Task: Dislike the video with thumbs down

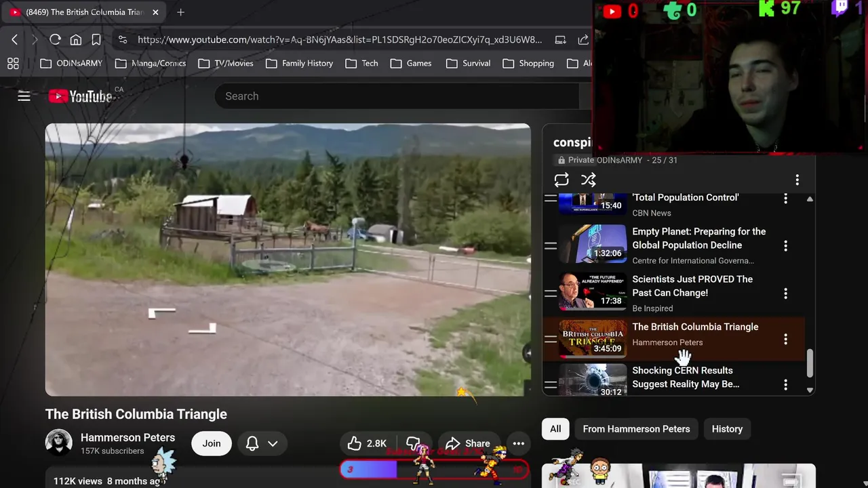Action: pyautogui.click(x=413, y=443)
